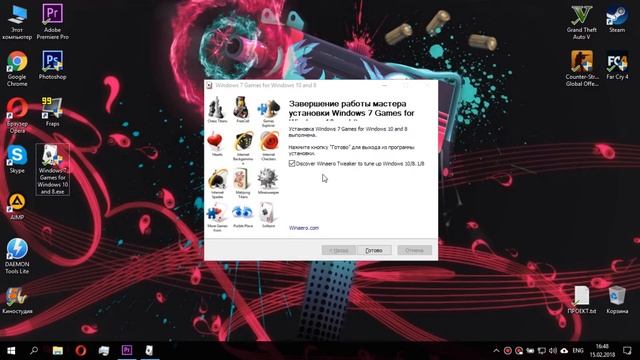
Task: Open the Winaero.com link
Action: (304, 228)
